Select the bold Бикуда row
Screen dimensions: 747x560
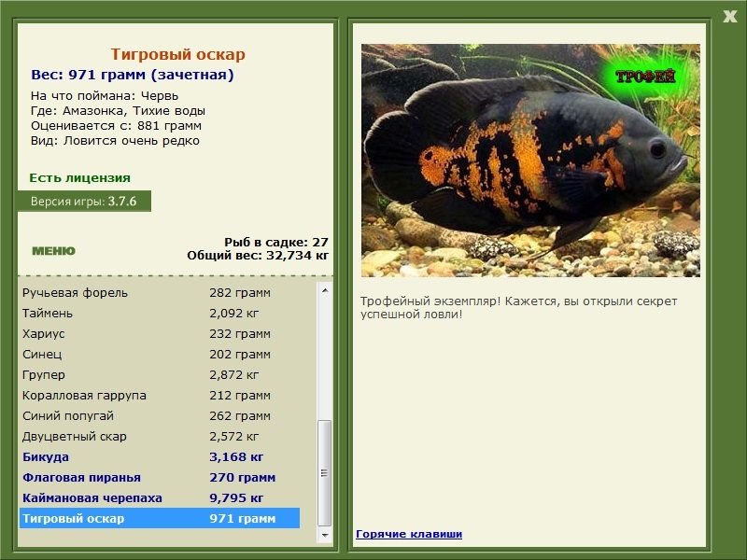(160, 456)
